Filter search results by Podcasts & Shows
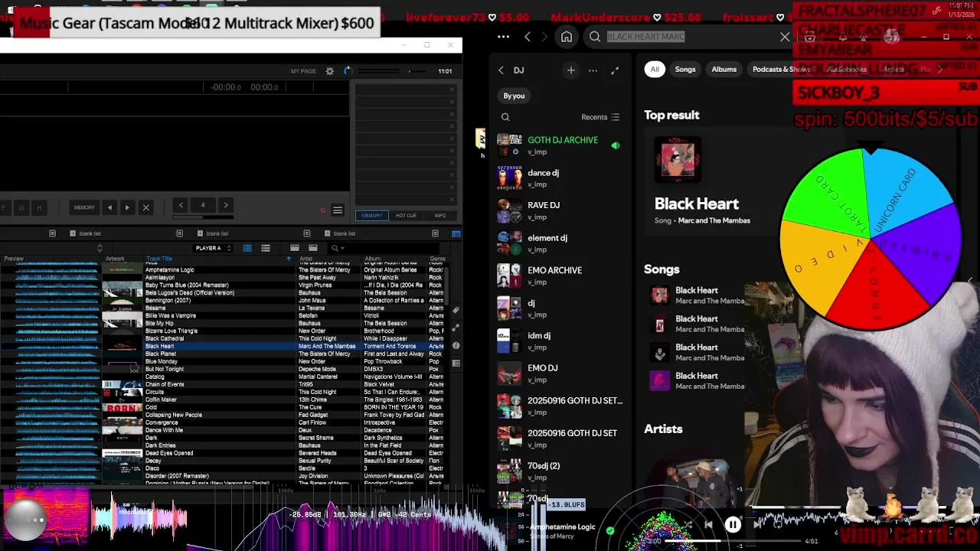Viewport: 980px width, 551px height. click(x=781, y=70)
